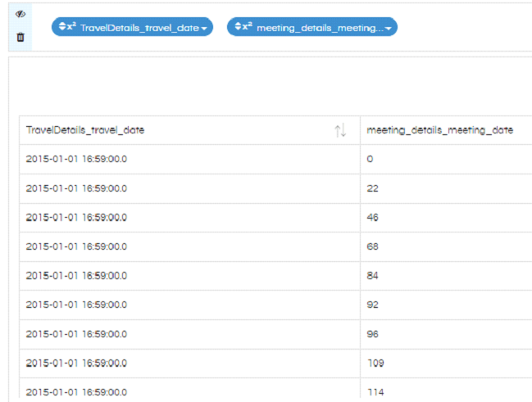532x402 pixels.
Task: Toggle visibility with the crossed-eye icon
Action: [x=20, y=14]
